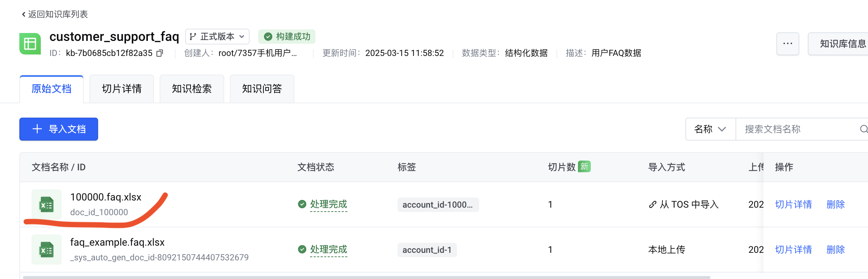Switch to the 切片详情 tab
The height and width of the screenshot is (279, 868).
122,89
